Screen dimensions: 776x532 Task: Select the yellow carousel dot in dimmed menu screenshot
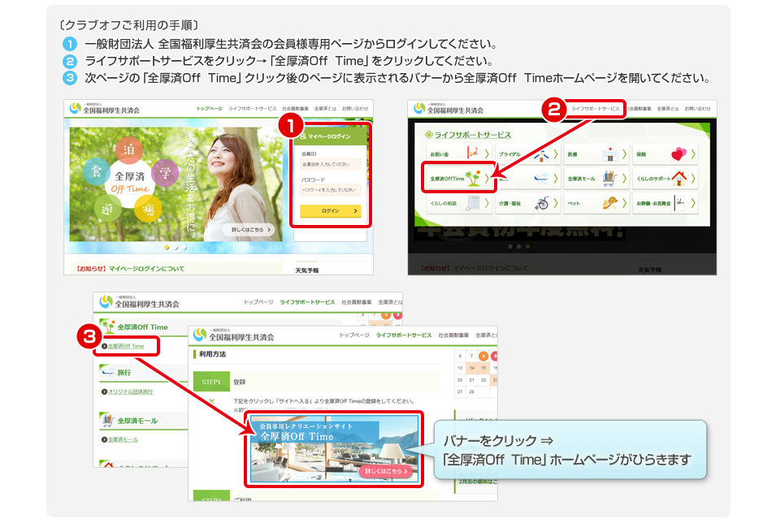pyautogui.click(x=527, y=246)
